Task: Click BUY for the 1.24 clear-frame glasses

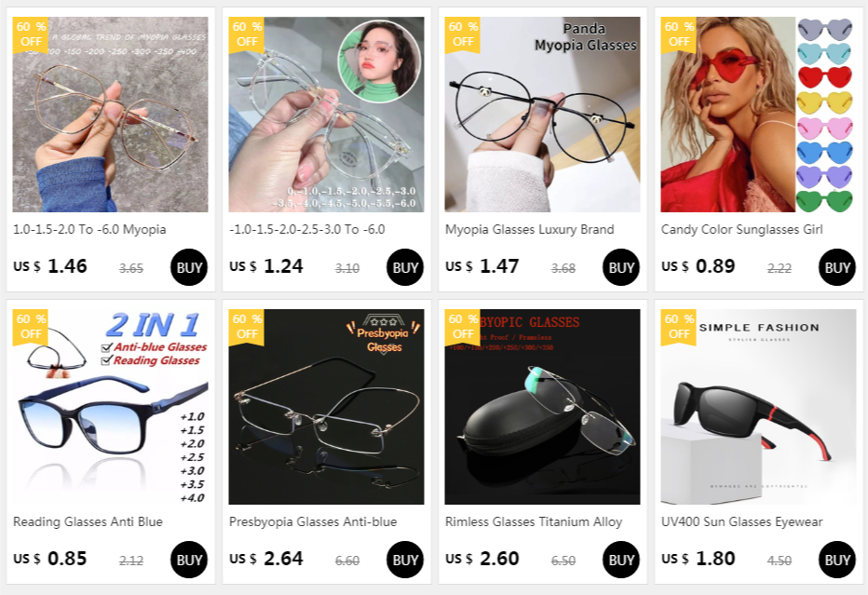Action: [x=404, y=267]
